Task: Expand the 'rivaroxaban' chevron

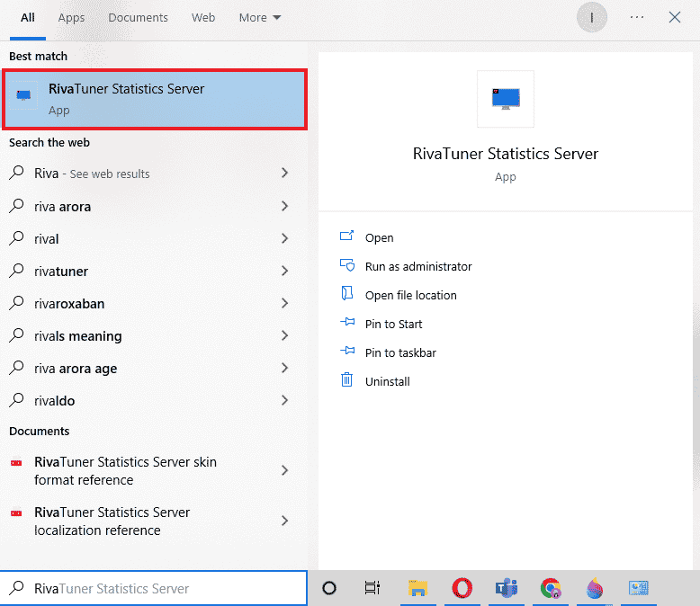Action: tap(285, 303)
